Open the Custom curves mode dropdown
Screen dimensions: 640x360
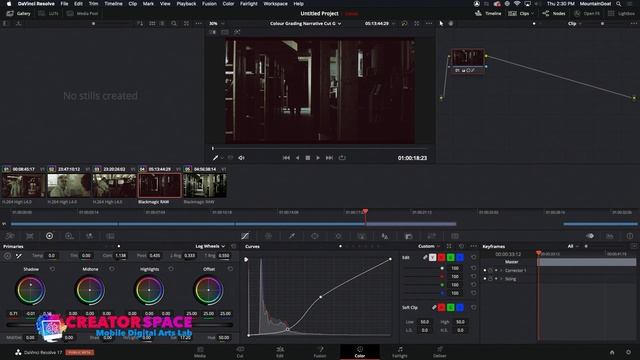pyautogui.click(x=429, y=246)
